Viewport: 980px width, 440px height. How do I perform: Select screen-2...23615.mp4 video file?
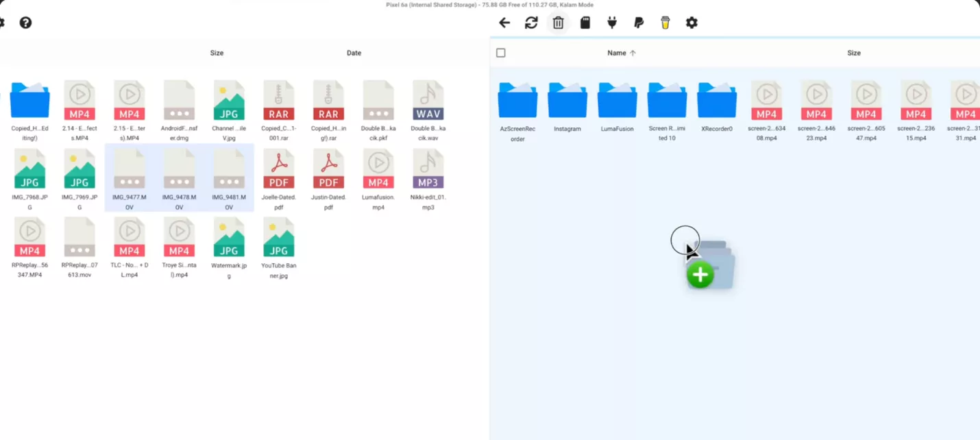tap(916, 112)
